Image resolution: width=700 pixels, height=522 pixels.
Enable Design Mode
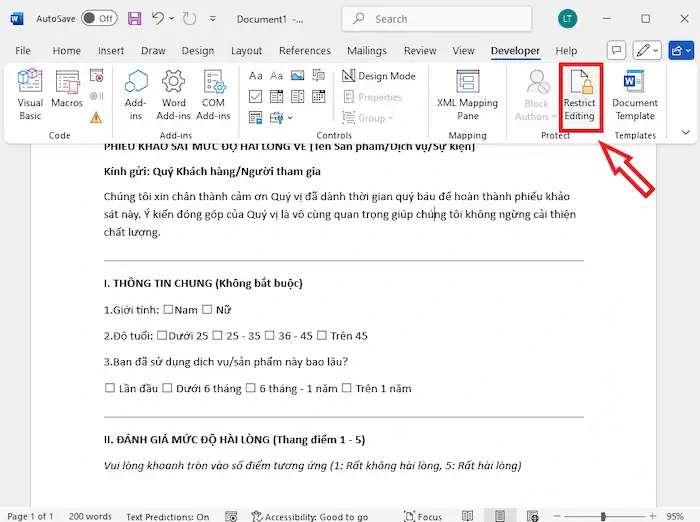click(x=378, y=76)
